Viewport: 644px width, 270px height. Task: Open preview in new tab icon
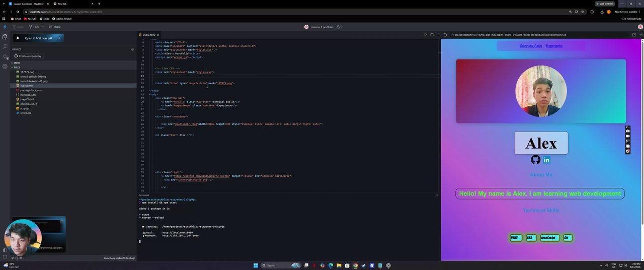click(x=634, y=35)
